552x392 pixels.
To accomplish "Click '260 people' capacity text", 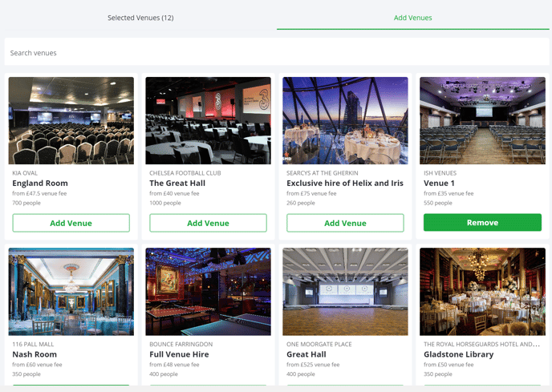I will 301,203.
